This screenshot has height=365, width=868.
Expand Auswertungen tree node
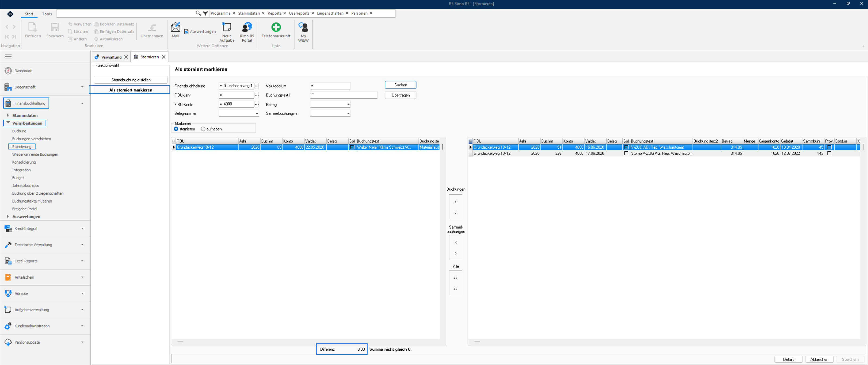(x=8, y=217)
